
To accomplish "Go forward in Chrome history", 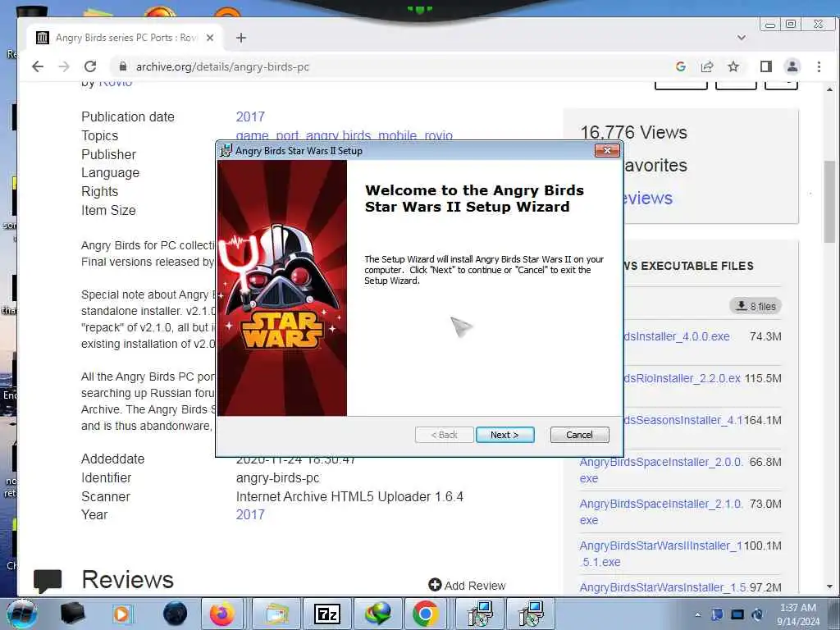I will tap(64, 66).
